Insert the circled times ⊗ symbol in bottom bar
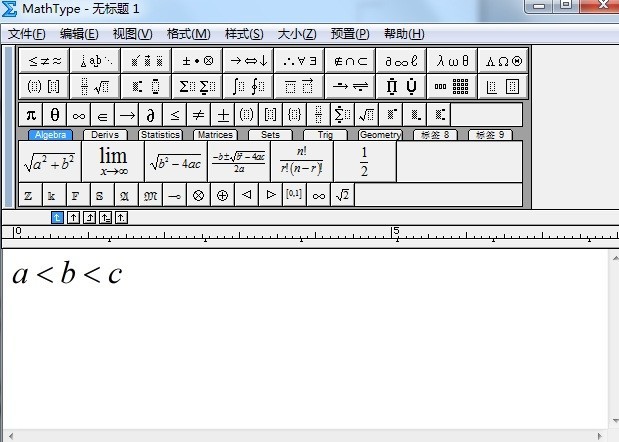Image resolution: width=619 pixels, height=442 pixels. point(198,195)
